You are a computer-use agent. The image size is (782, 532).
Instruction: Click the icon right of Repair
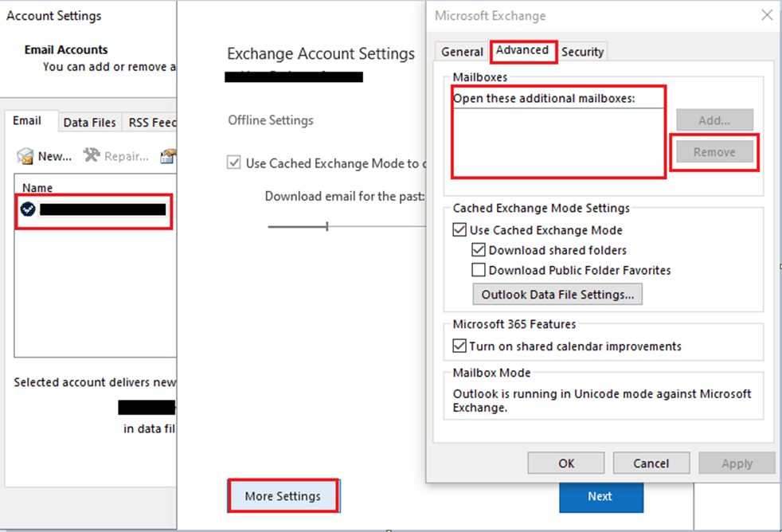point(168,156)
